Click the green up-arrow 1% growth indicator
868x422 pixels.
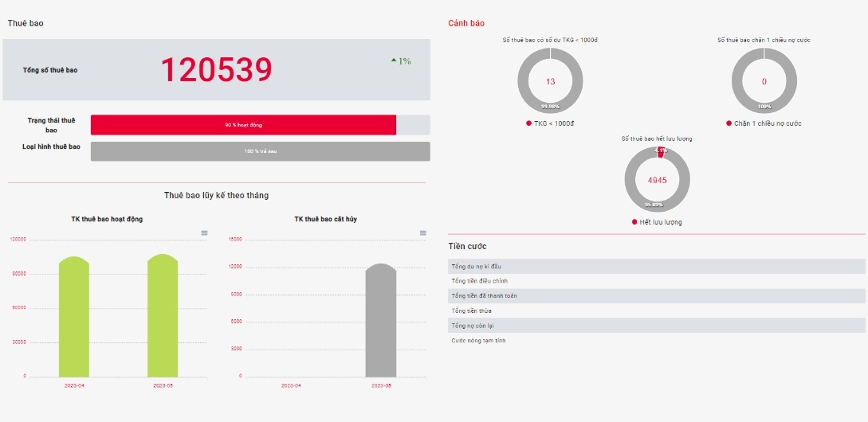point(401,61)
